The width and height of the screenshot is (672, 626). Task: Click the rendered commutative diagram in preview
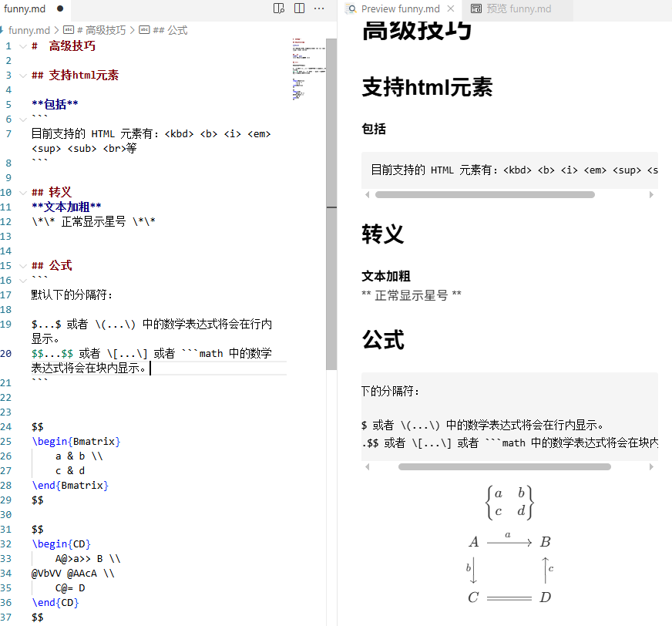[509, 569]
